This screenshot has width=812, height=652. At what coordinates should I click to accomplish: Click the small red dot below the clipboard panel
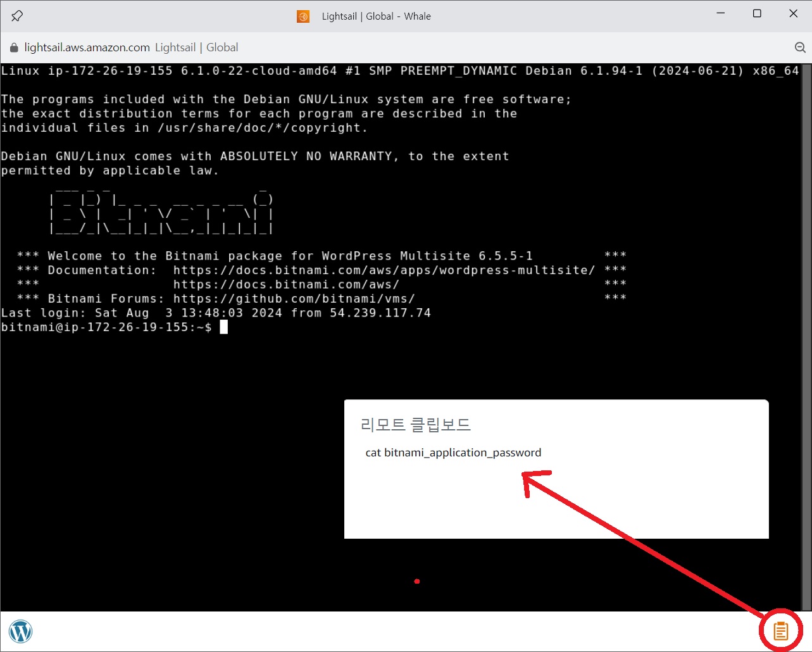[x=416, y=580]
